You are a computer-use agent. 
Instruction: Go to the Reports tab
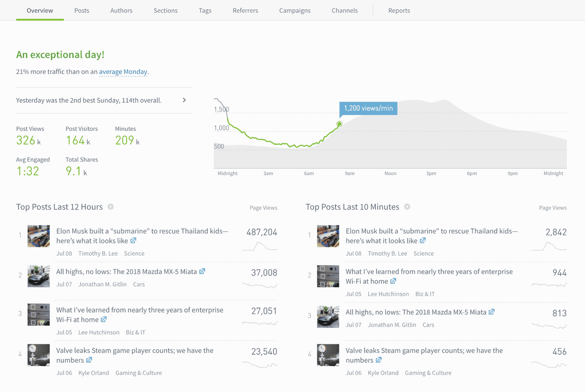[x=399, y=10]
